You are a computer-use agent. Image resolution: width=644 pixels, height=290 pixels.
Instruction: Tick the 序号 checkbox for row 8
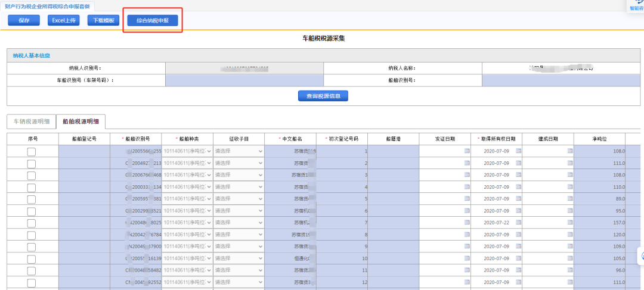pos(31,235)
